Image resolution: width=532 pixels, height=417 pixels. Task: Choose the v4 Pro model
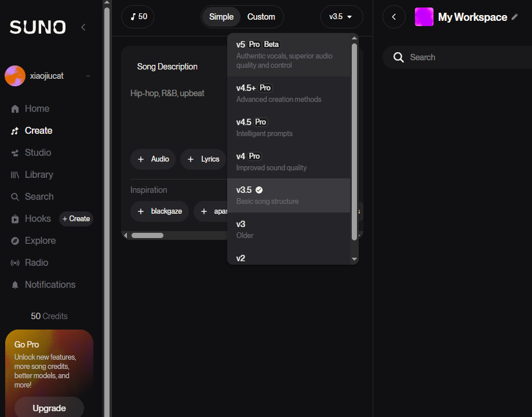(289, 162)
